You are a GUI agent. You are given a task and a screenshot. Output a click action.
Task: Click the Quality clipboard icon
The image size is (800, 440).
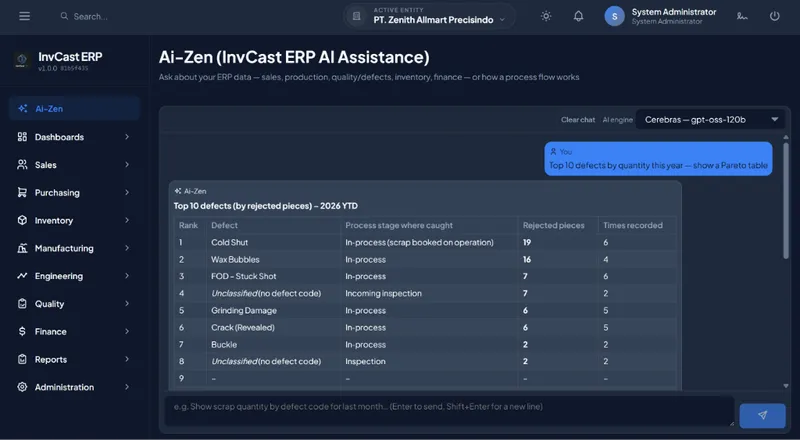pos(22,304)
